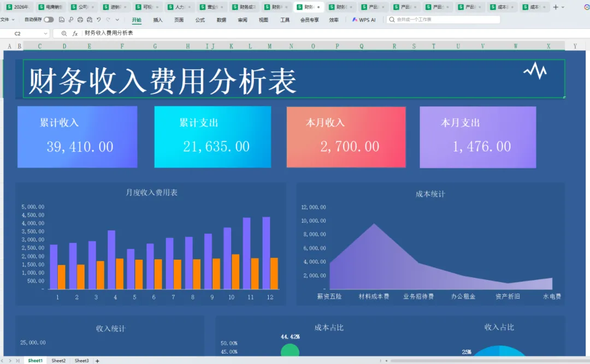Switch to the 视图 ribbon tab
The image size is (590, 364).
coord(263,20)
